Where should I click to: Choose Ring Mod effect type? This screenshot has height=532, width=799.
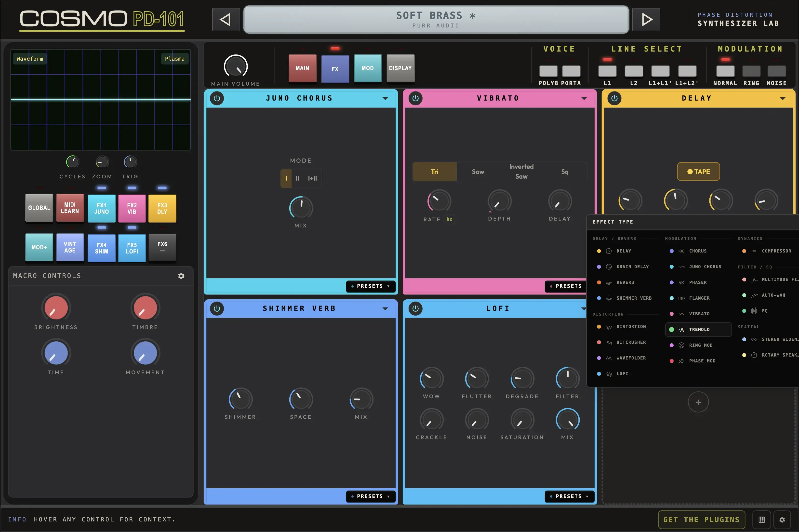tap(699, 345)
